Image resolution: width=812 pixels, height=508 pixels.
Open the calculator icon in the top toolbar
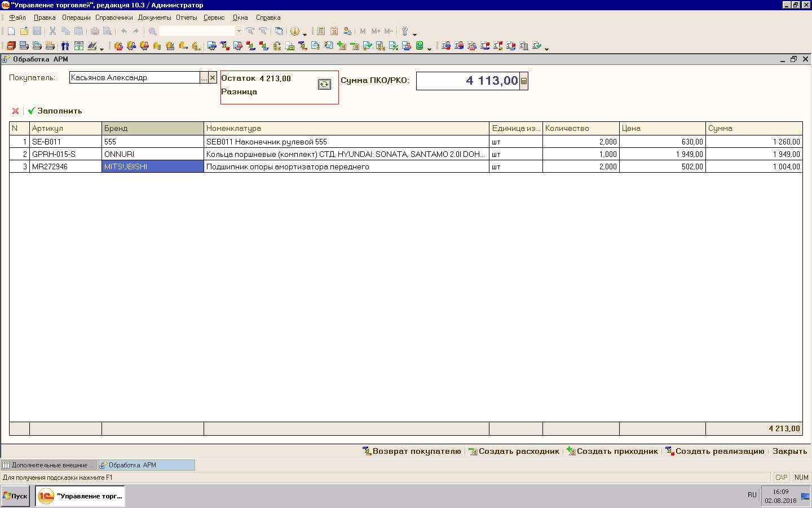[321, 32]
